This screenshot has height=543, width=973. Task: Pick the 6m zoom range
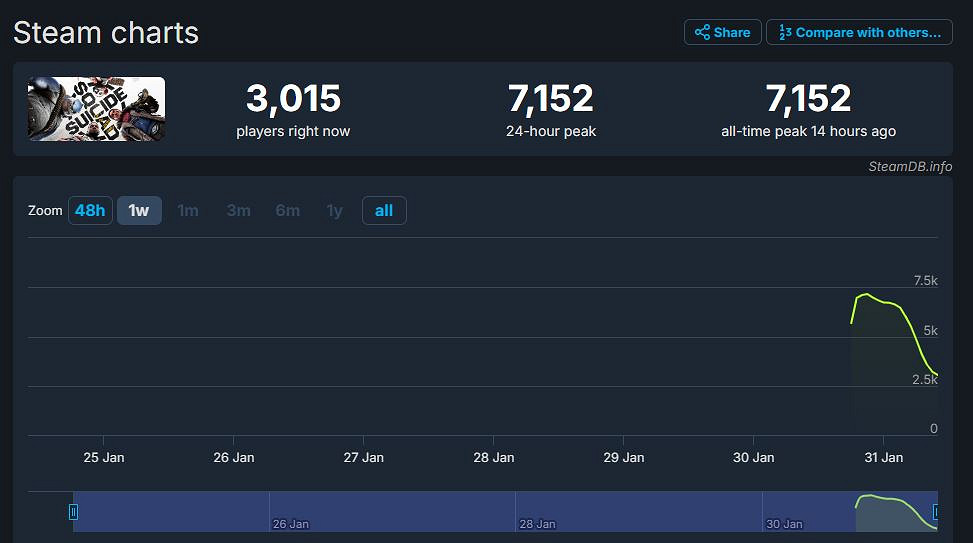click(x=288, y=211)
